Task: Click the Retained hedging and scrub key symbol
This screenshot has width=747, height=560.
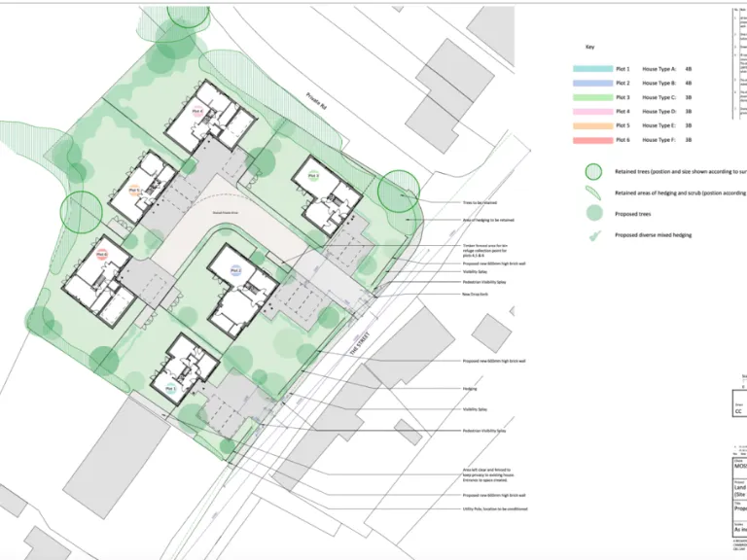Action: 593,192
